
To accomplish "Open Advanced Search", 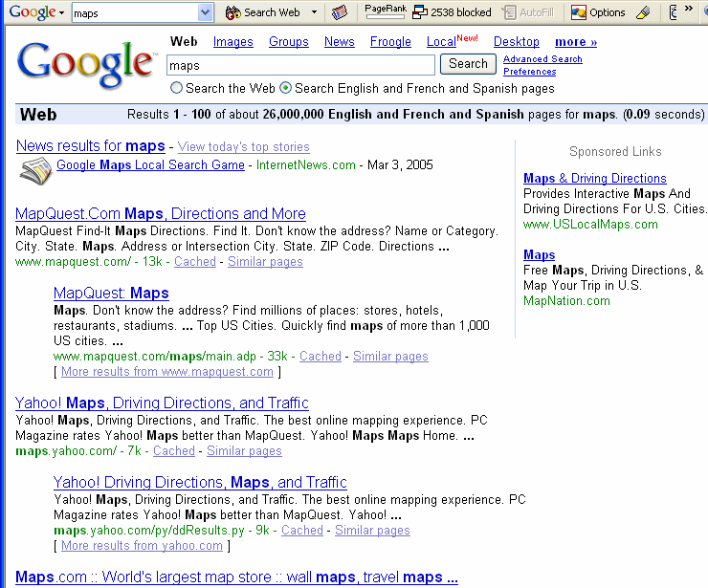I will 542,58.
